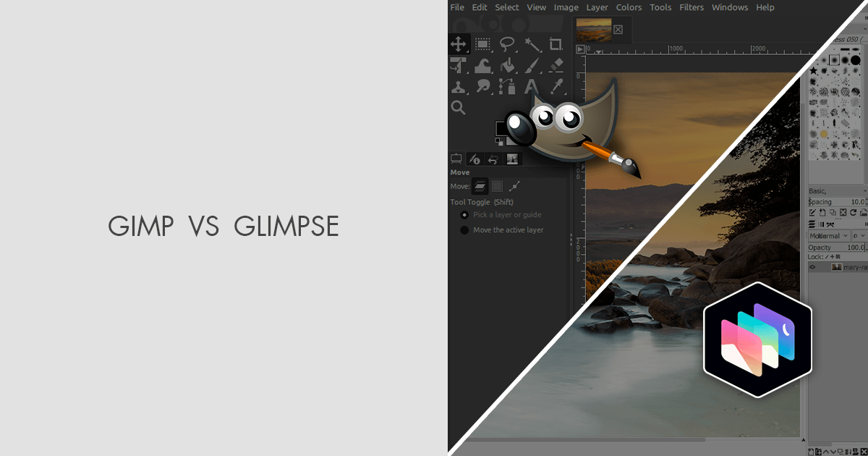
Task: Open the Undo History tab icon
Action: click(x=493, y=159)
